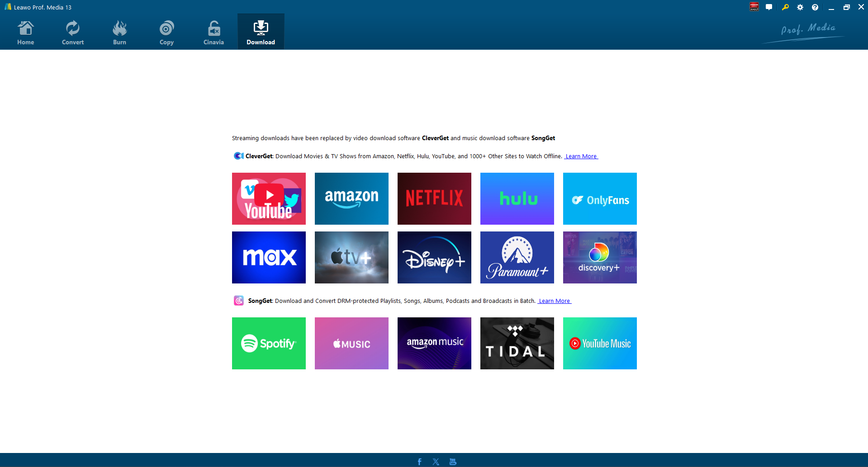Pick the Hulu tile
This screenshot has width=868, height=467.
(x=517, y=198)
